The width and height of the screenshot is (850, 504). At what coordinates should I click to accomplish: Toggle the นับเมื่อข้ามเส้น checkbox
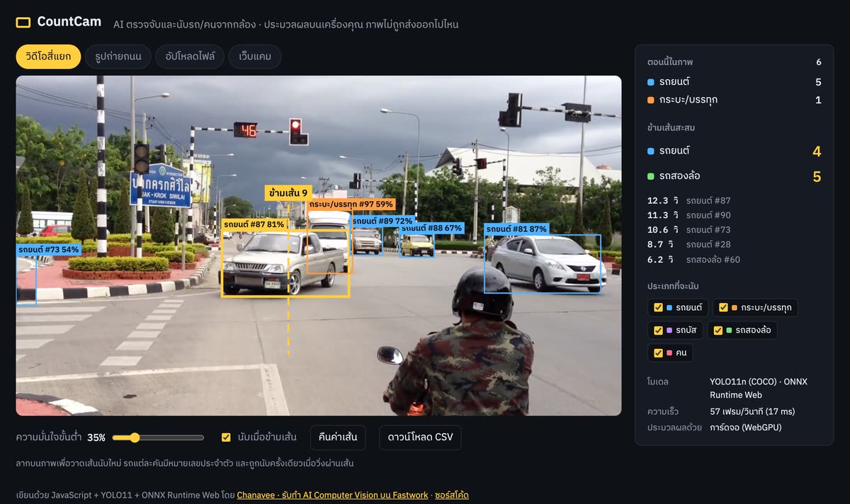pos(226,437)
